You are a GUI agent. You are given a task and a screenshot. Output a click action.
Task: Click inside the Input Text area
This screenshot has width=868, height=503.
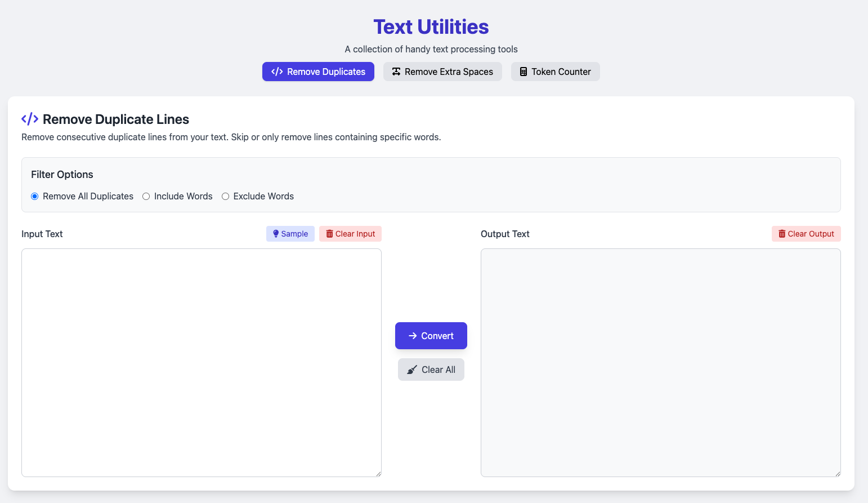tap(201, 362)
